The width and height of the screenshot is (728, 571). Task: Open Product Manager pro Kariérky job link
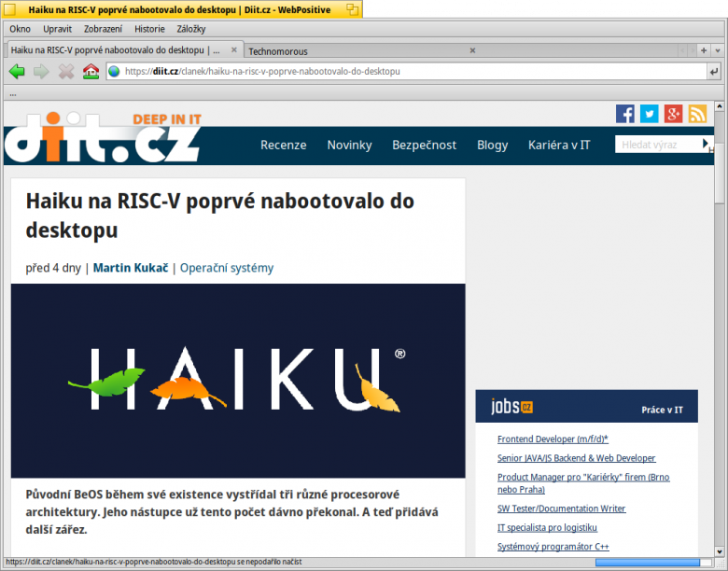583,482
